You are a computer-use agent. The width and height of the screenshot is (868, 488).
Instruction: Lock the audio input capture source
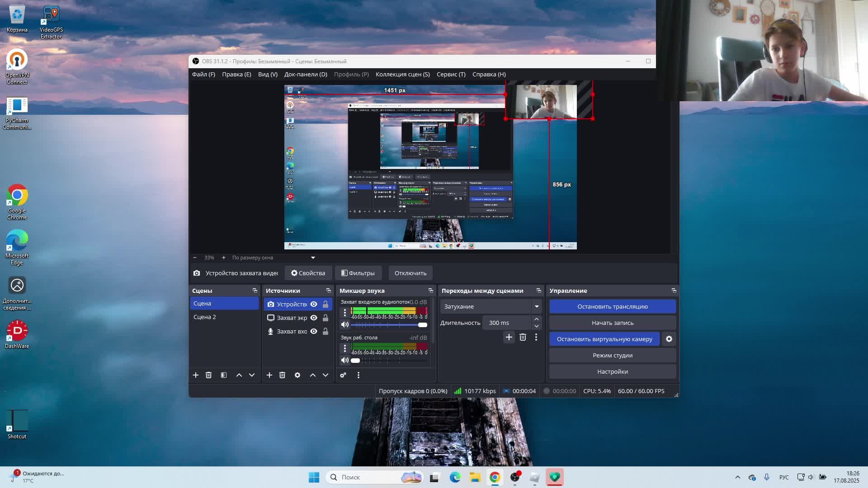coord(325,331)
